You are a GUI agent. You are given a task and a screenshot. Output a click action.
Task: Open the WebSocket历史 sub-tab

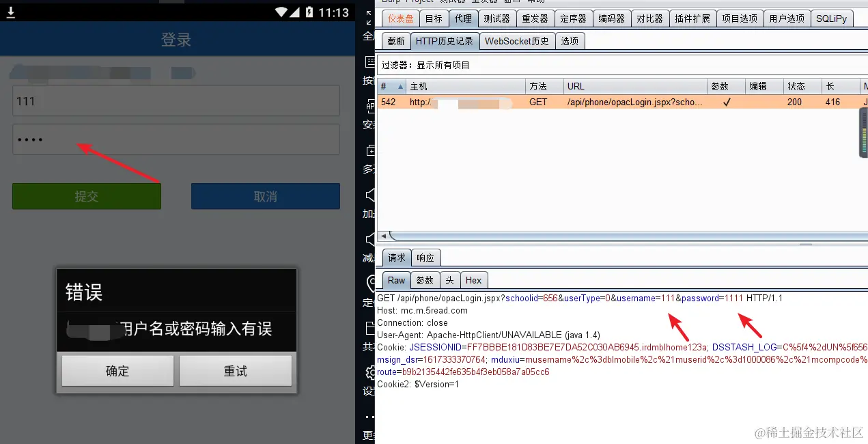coord(517,41)
